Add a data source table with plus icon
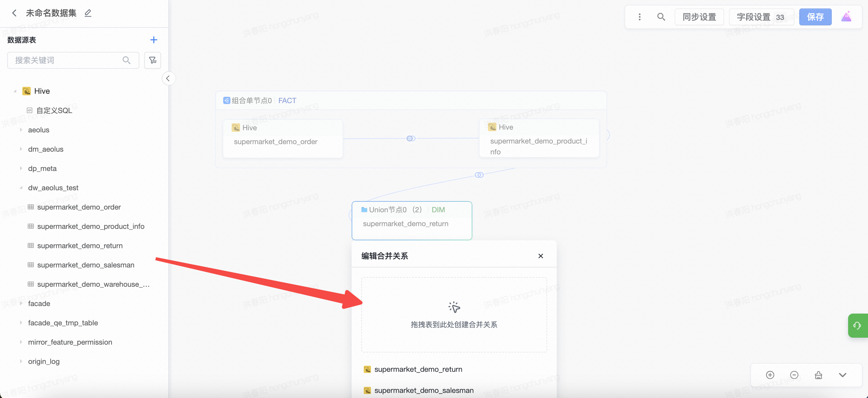This screenshot has height=398, width=868. (154, 40)
